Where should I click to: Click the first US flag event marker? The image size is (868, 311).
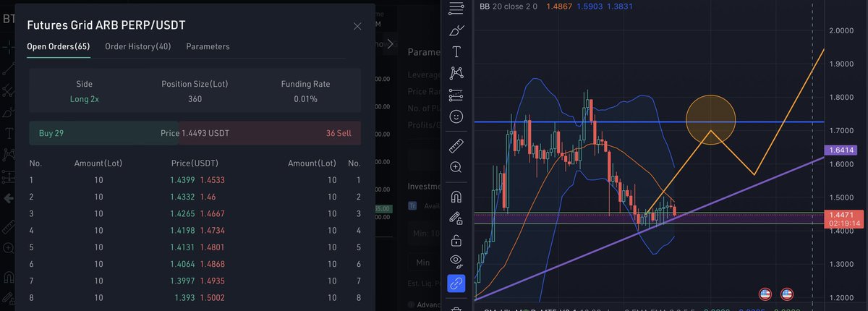765,294
